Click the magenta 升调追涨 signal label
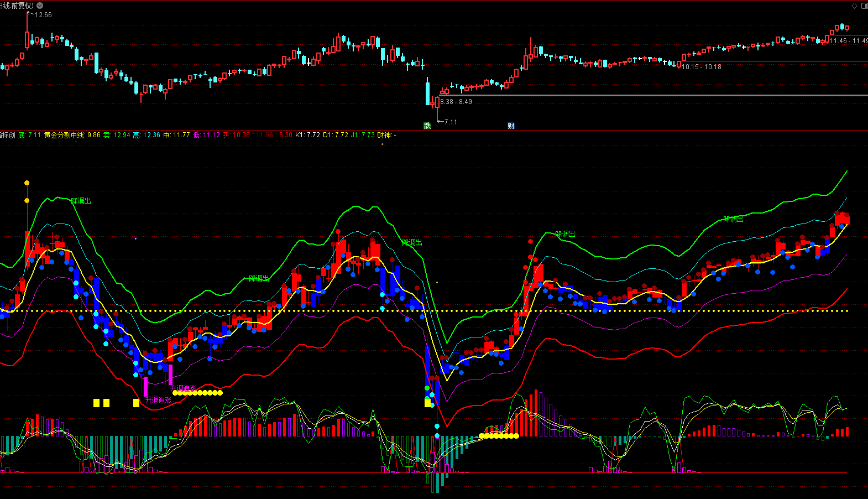This screenshot has height=499, width=868. point(159,400)
